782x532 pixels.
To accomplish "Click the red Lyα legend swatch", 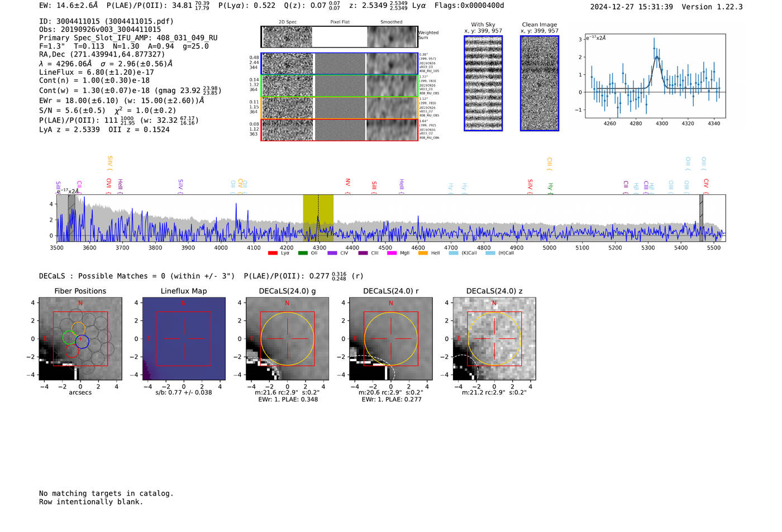I will tap(273, 253).
